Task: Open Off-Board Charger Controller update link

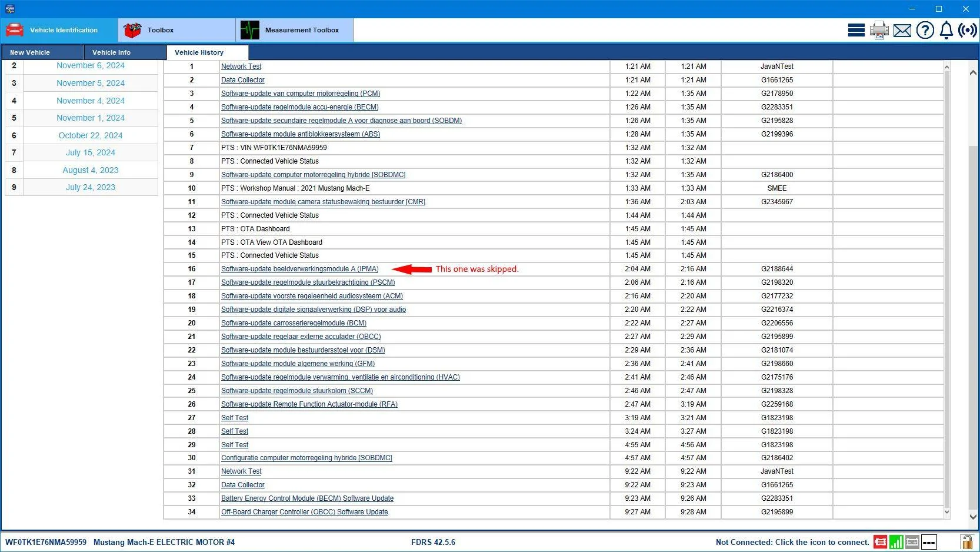Action: pos(305,512)
